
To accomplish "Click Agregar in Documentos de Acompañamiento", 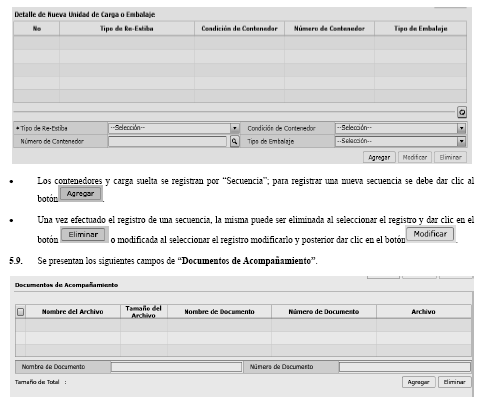I will [418, 382].
